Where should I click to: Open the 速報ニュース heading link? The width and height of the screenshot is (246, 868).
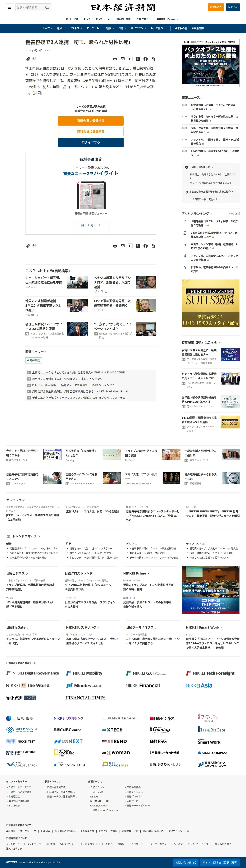click(192, 98)
